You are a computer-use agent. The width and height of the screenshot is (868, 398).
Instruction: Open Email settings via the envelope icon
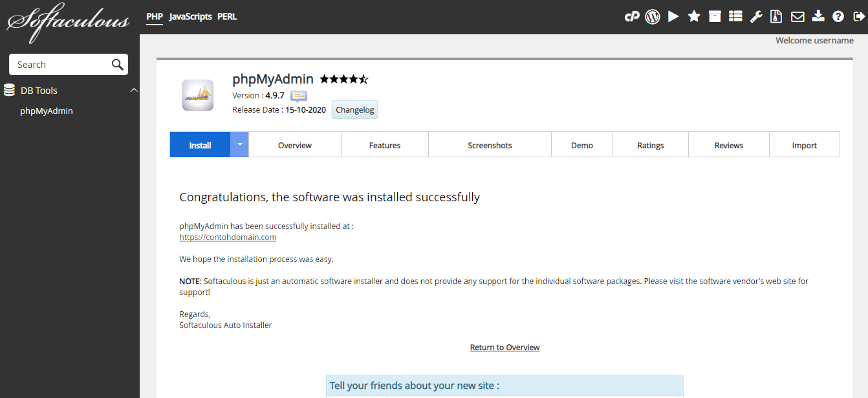tap(797, 16)
